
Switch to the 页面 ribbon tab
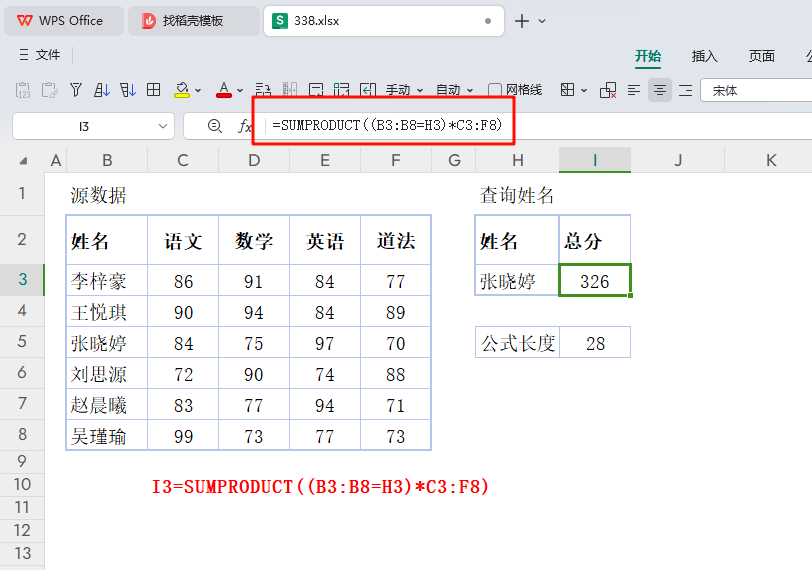pos(761,56)
